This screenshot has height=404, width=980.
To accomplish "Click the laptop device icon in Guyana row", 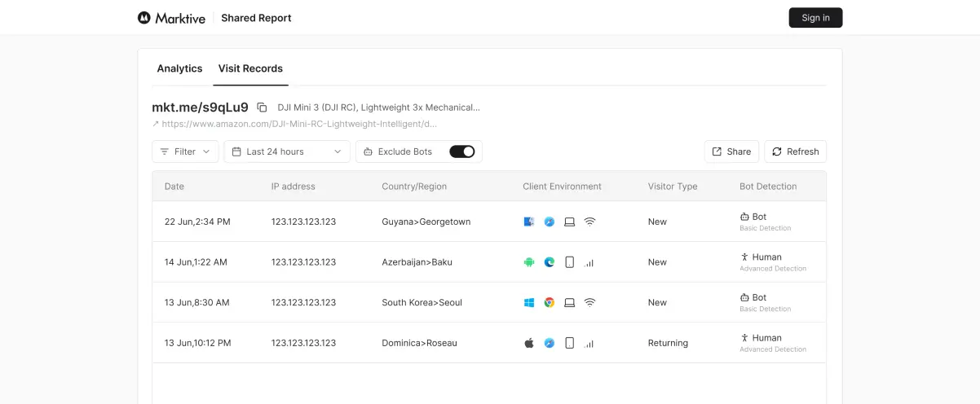I will pyautogui.click(x=570, y=222).
